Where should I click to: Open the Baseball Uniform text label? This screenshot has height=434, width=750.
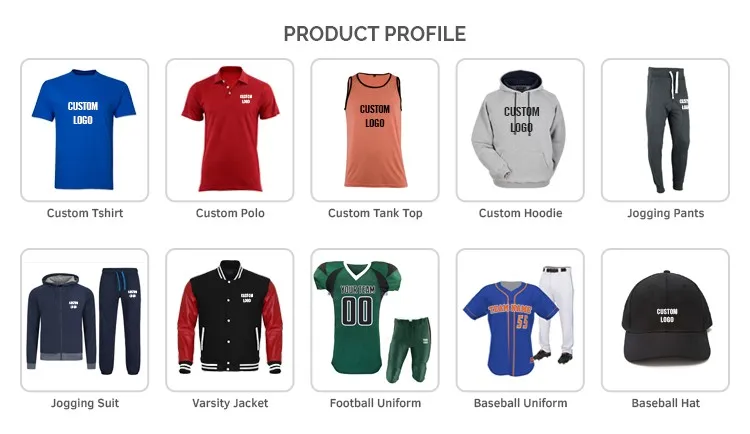520,403
